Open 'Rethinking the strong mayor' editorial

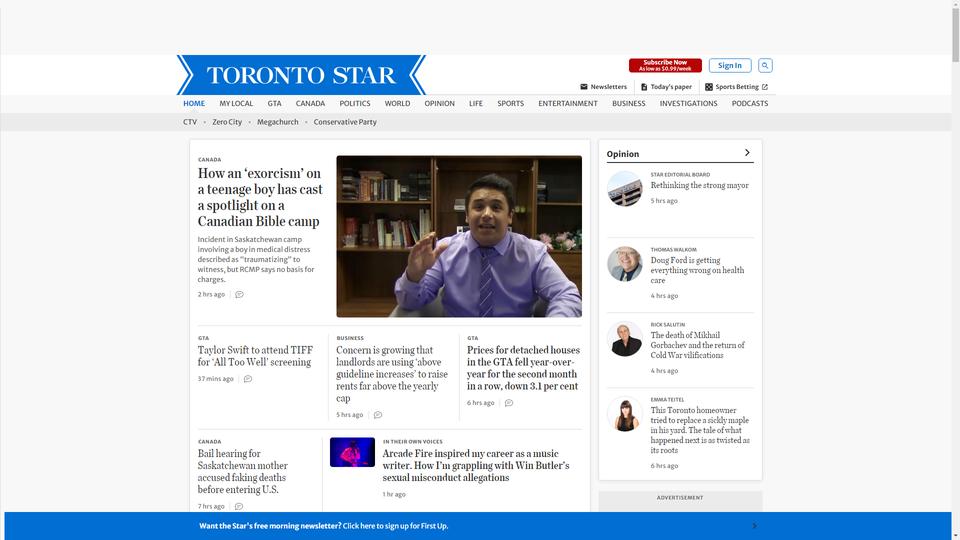coord(699,185)
